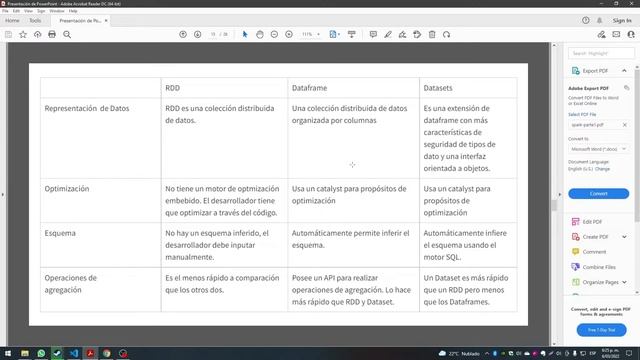Click the Free 7-Day Trial button
The height and width of the screenshot is (360, 640).
(x=601, y=330)
